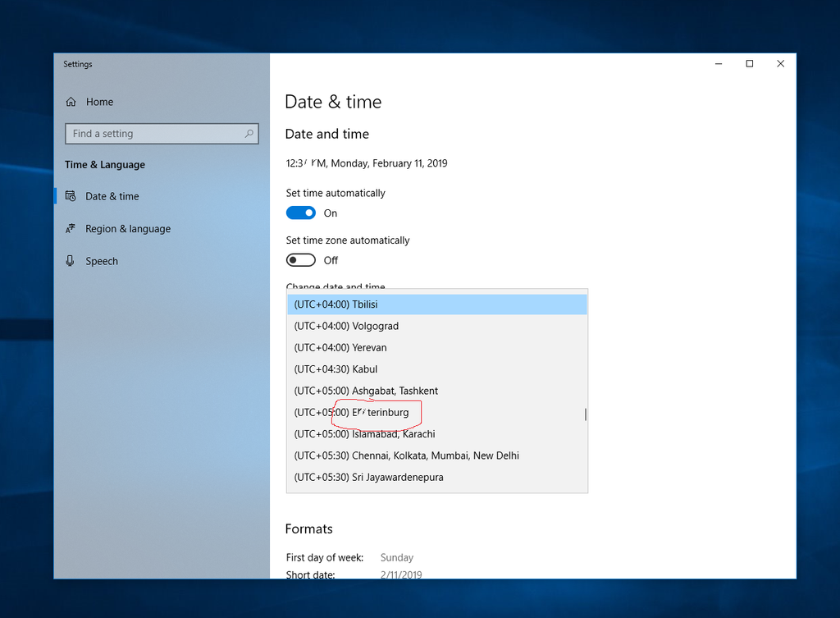
Task: Click the Region & language icon
Action: coord(71,229)
